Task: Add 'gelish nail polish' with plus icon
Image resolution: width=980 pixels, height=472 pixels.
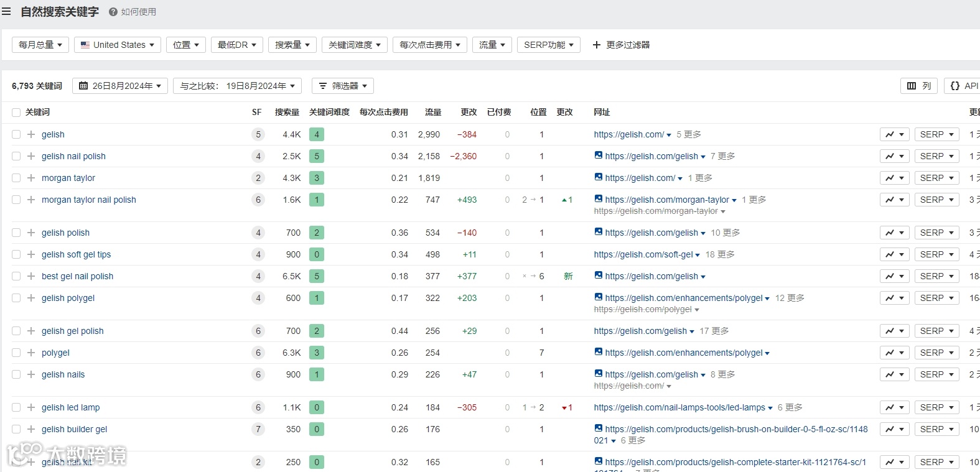Action: click(x=31, y=156)
